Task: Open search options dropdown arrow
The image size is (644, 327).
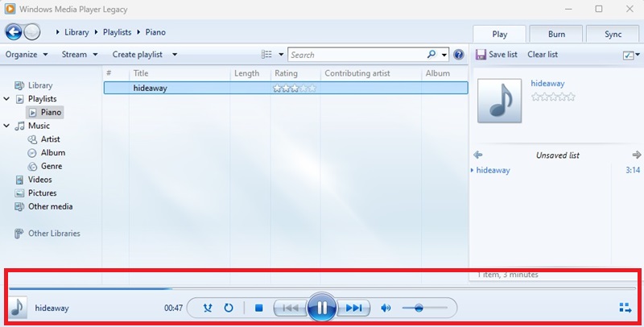Action: (444, 55)
